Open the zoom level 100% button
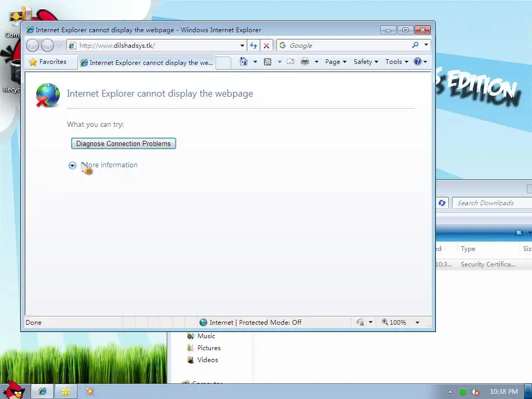This screenshot has width=532, height=399. [x=394, y=322]
